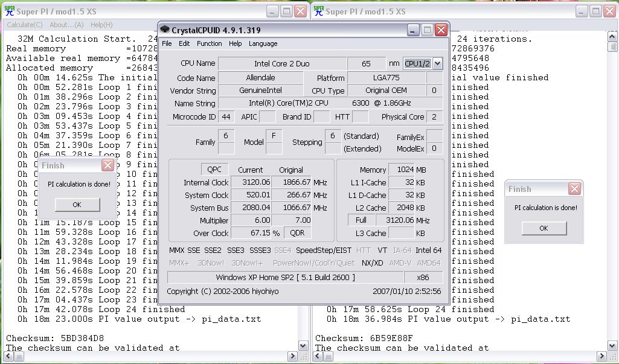Click right Checksum: 6B59E88F line
The width and height of the screenshot is (619, 364).
[x=364, y=338]
